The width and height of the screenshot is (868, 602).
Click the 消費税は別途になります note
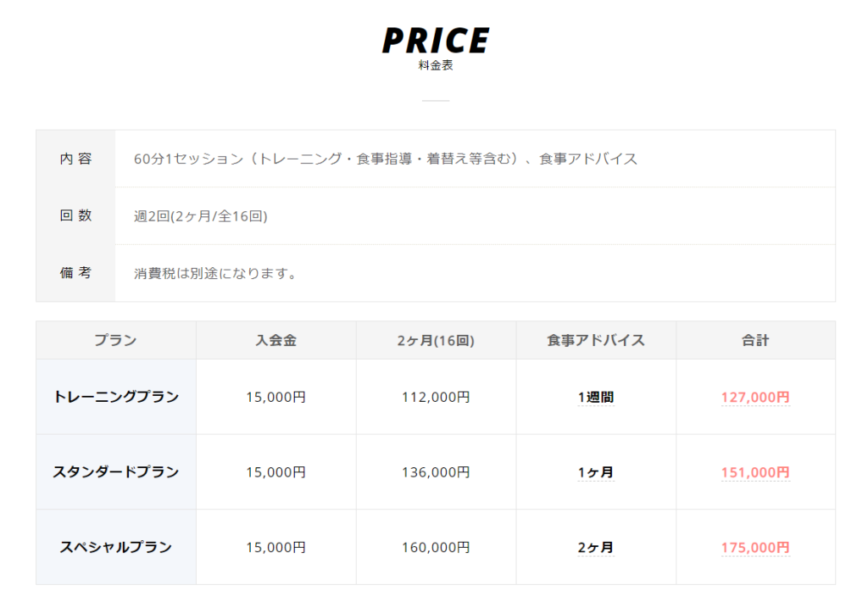(x=215, y=274)
